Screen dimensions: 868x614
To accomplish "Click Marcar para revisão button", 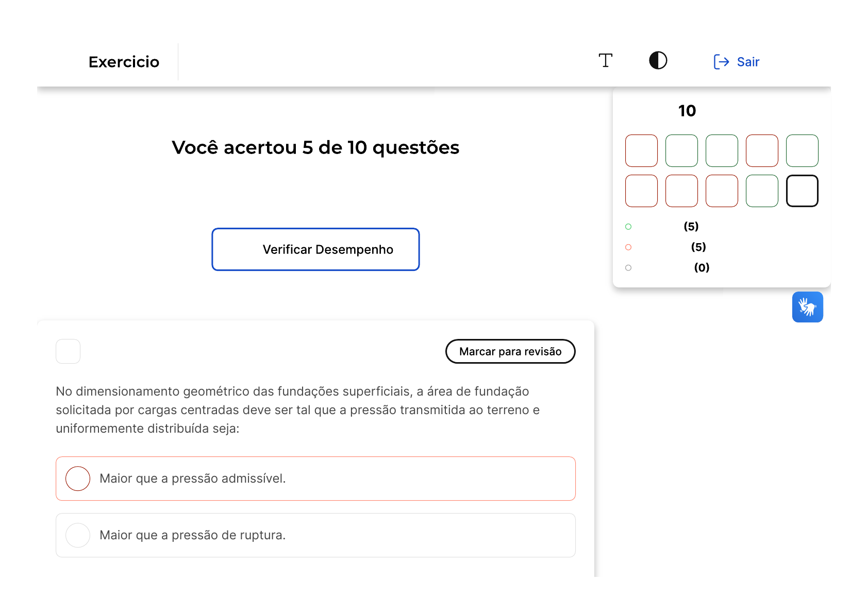I will [510, 351].
